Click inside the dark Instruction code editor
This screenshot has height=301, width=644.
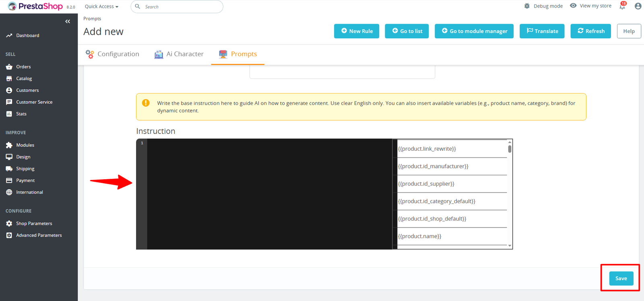click(270, 194)
